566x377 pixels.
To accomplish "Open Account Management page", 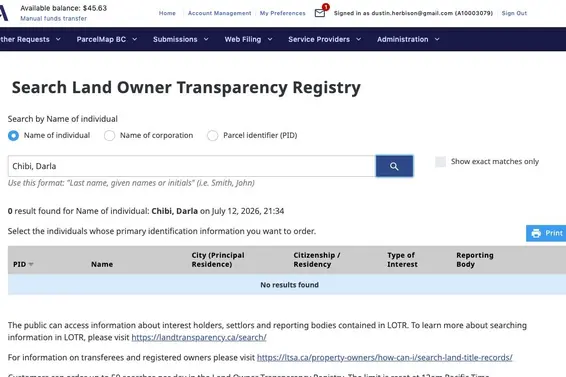I will 219,13.
